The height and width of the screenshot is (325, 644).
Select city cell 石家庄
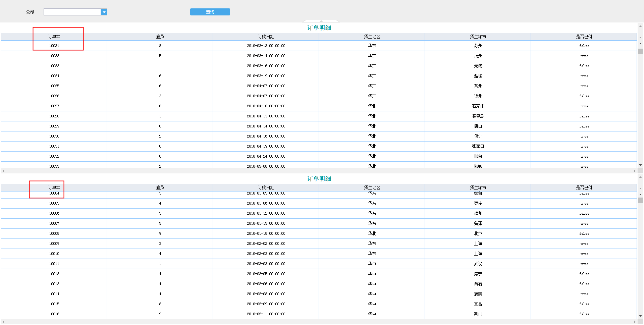tap(478, 106)
